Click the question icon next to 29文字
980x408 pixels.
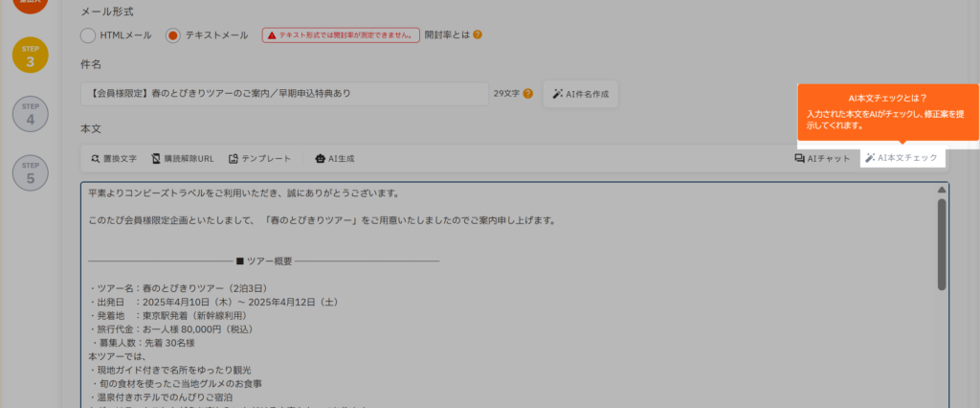click(527, 94)
